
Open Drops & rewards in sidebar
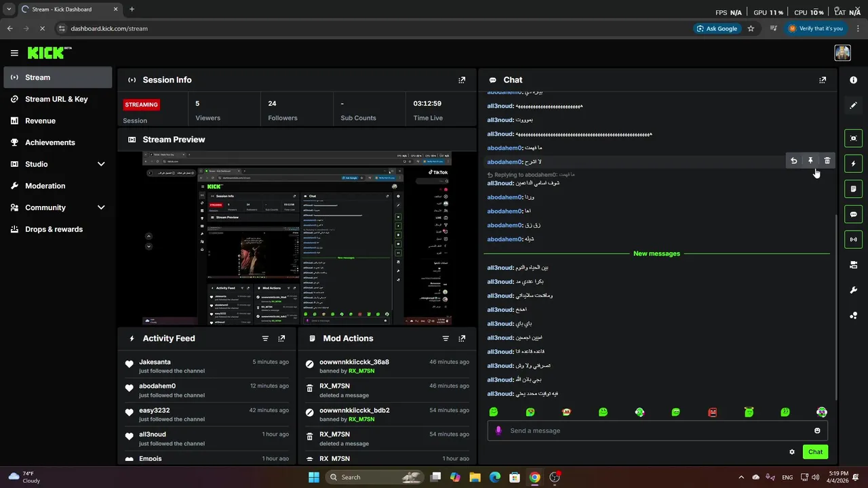click(x=58, y=229)
